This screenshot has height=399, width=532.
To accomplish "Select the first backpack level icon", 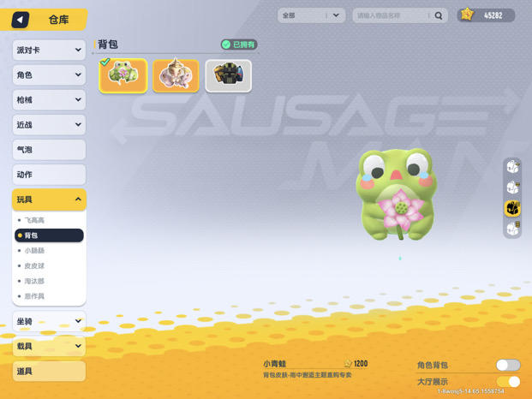I will [x=512, y=166].
